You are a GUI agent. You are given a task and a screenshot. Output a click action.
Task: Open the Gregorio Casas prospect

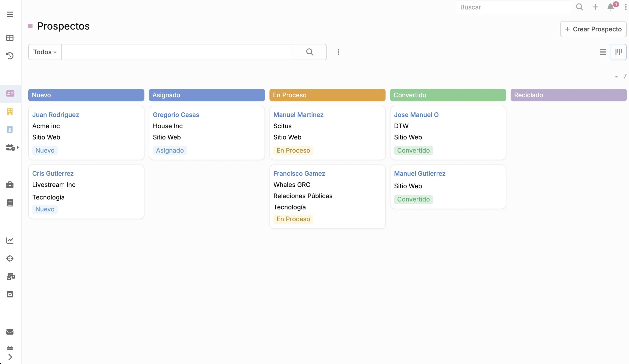tap(176, 115)
